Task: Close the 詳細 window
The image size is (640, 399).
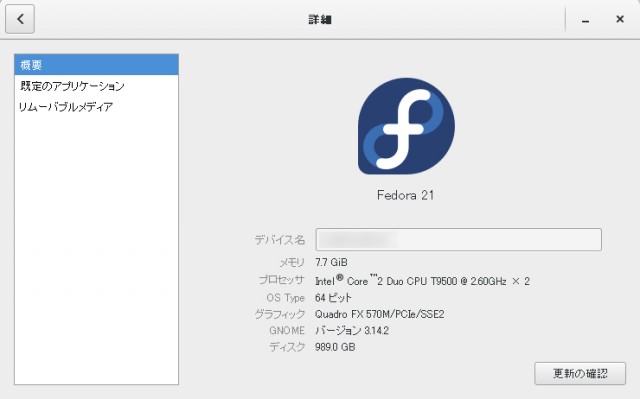Action: point(620,19)
